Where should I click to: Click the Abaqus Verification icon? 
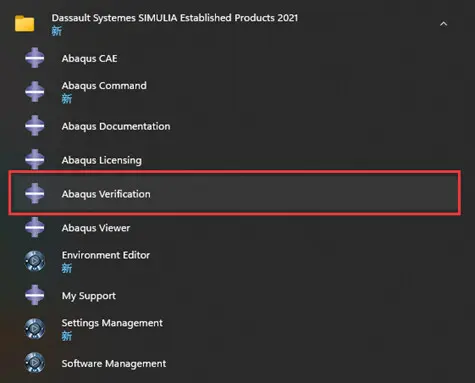coord(35,193)
